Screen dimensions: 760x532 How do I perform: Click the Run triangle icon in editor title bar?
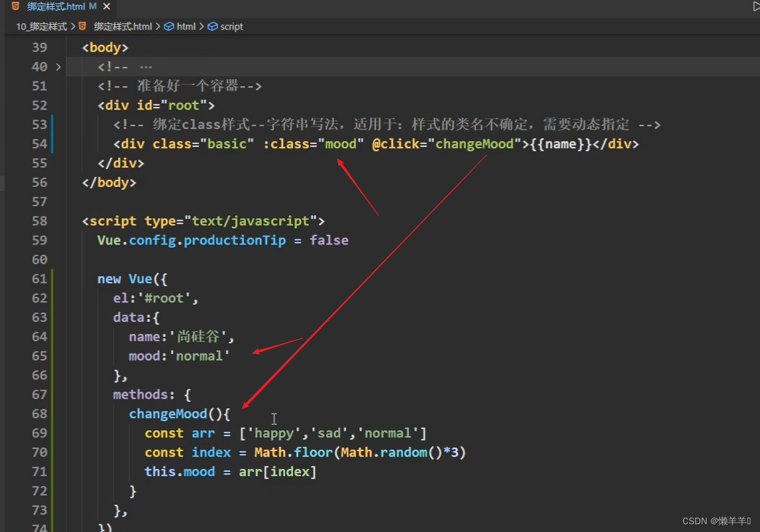click(x=756, y=7)
